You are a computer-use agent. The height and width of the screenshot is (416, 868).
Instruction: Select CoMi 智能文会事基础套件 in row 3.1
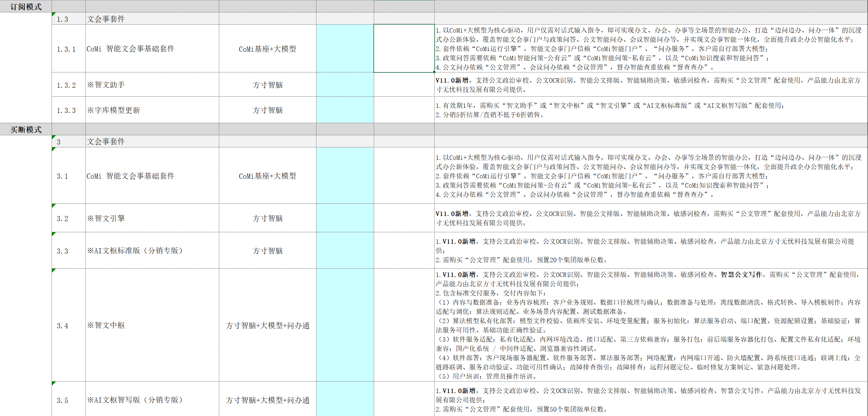pyautogui.click(x=152, y=176)
